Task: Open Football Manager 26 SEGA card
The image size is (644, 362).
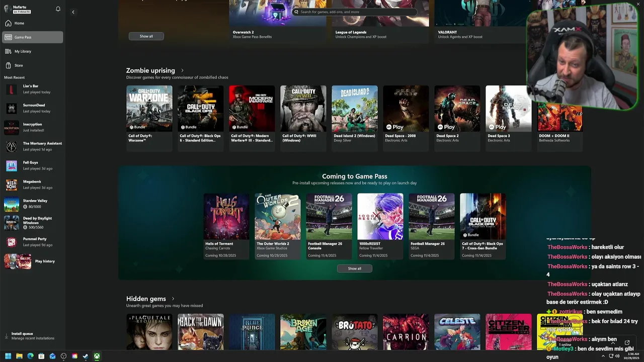Action: tap(432, 226)
